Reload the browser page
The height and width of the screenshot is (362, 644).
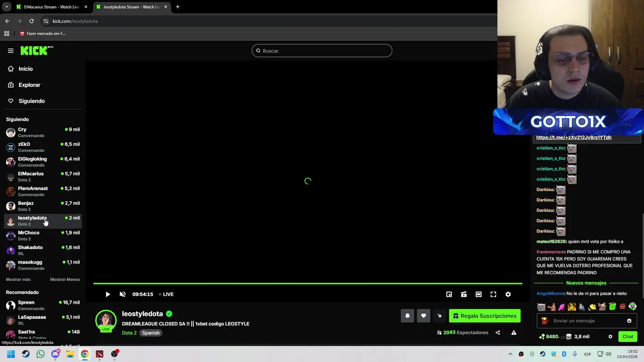pyautogui.click(x=31, y=21)
